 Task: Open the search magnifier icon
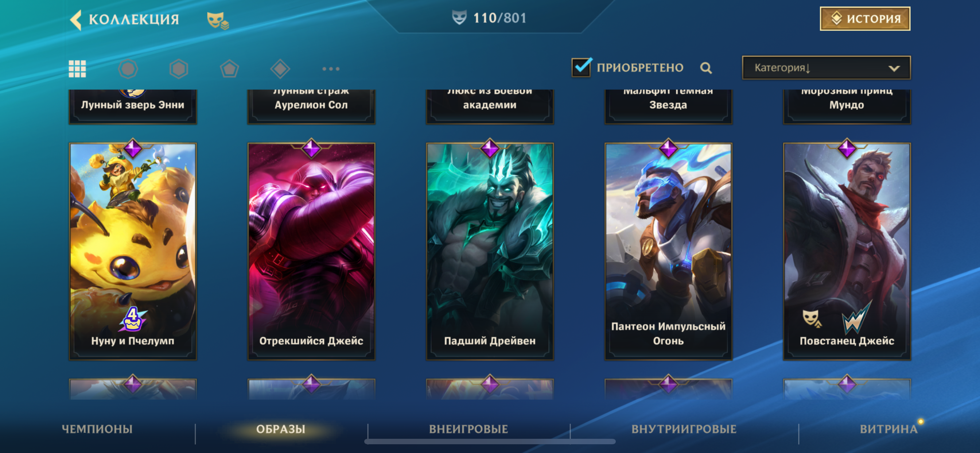coord(706,68)
